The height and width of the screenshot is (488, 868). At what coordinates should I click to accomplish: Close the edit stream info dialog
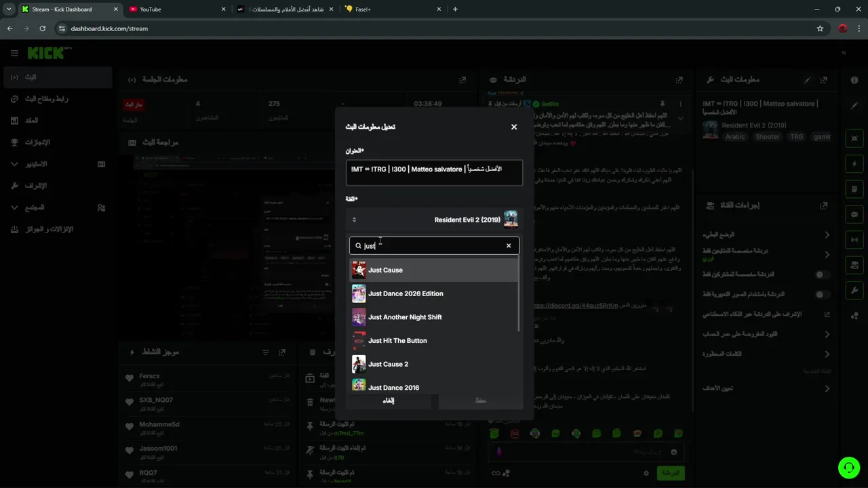coord(514,127)
